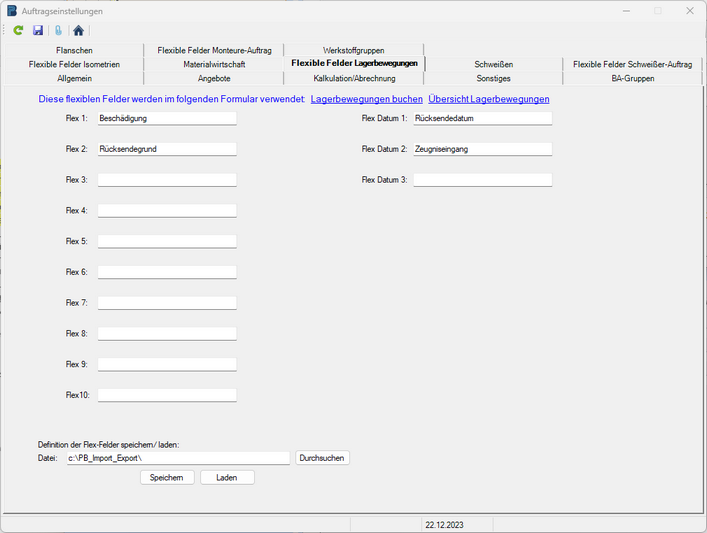Click the green refresh icon
The image size is (707, 533).
18,31
